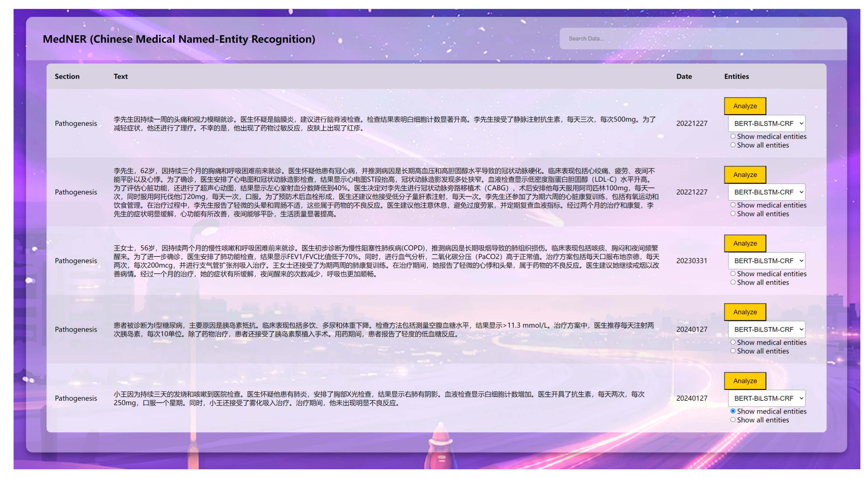Screen dimensions: 868x478
Task: Click selected Show medical entities in 小王 row
Action: click(x=733, y=411)
